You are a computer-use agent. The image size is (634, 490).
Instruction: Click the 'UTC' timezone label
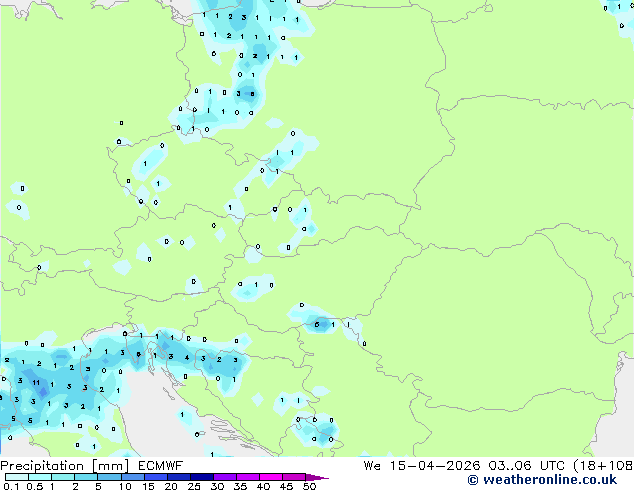coord(552,466)
